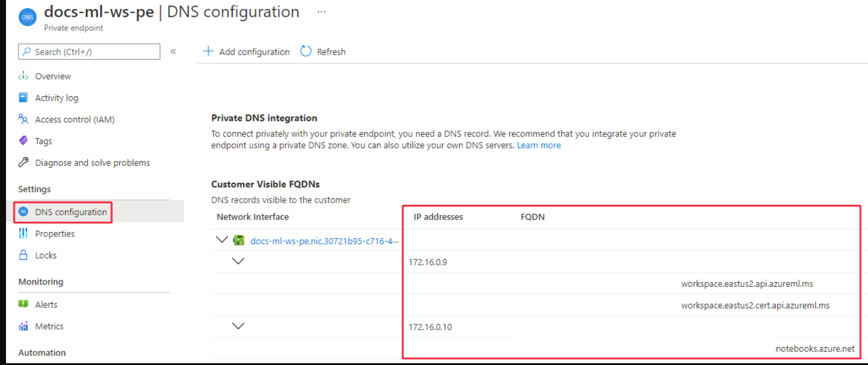Collapse the docs-ml-ws-pe.nic network interface row
The height and width of the screenshot is (365, 868).
222,240
